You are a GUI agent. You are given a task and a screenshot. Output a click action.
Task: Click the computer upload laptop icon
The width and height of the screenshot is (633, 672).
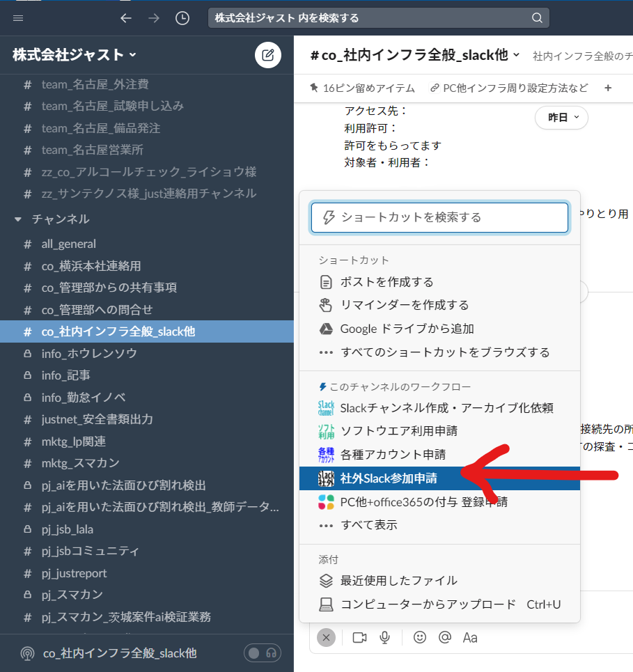[326, 604]
